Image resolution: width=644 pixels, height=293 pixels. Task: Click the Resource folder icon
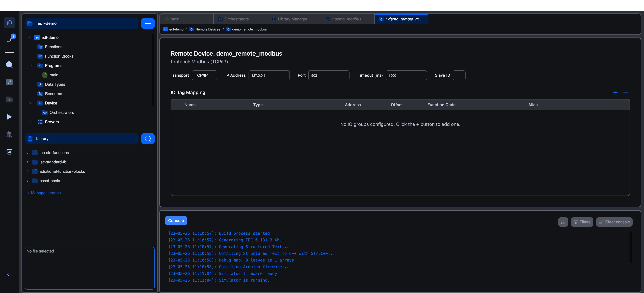[40, 94]
